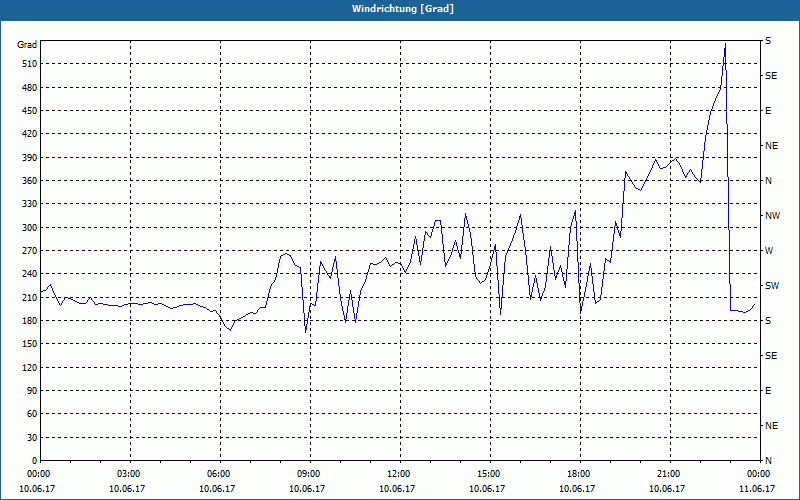This screenshot has height=500, width=800.
Task: Click the "360" left-axis value
Action: pyautogui.click(x=29, y=181)
